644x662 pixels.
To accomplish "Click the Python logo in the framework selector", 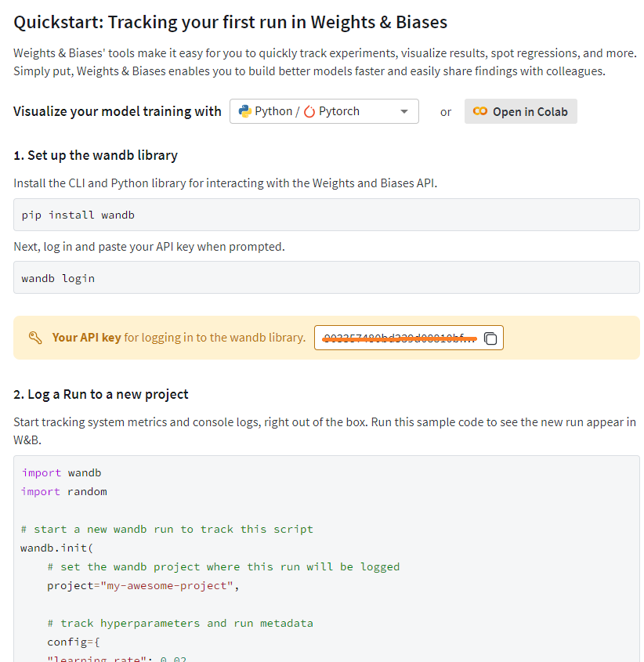I will click(x=245, y=111).
